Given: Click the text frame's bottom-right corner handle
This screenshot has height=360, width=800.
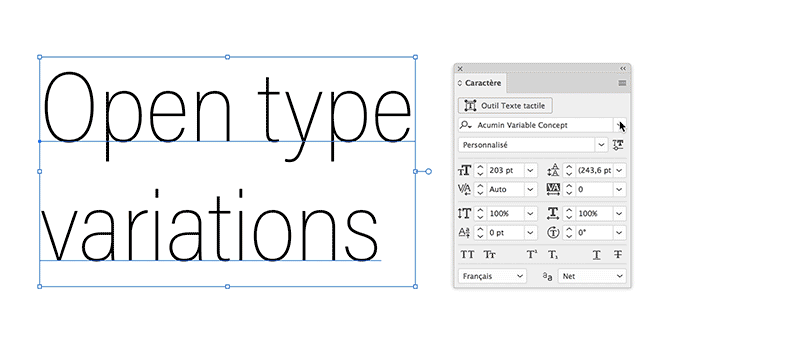Looking at the screenshot, I should [x=415, y=287].
